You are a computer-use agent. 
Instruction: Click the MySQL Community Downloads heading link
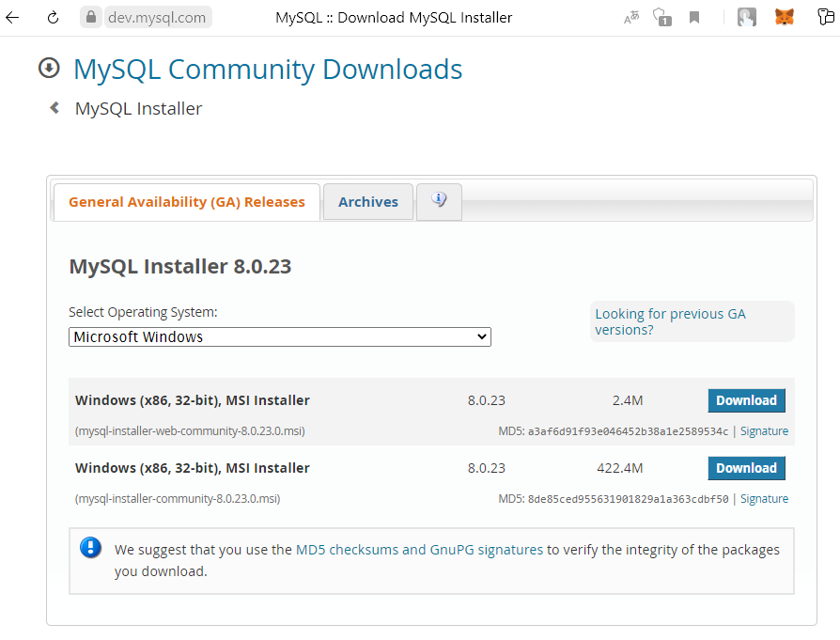coord(268,70)
